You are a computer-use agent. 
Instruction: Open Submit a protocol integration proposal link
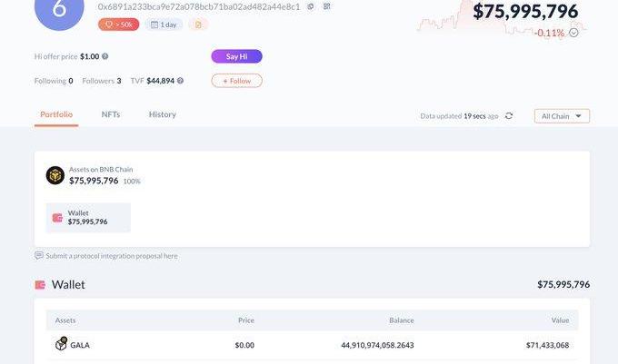(112, 256)
